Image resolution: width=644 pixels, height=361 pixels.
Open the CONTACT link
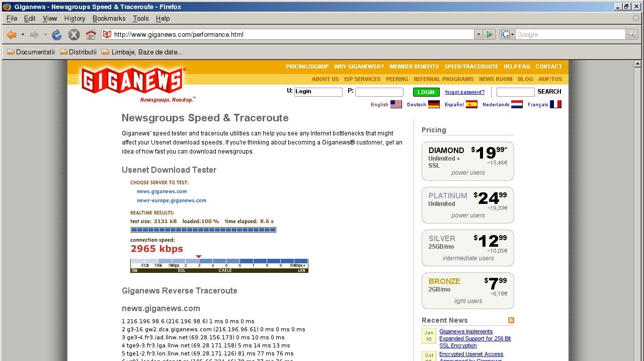point(548,66)
